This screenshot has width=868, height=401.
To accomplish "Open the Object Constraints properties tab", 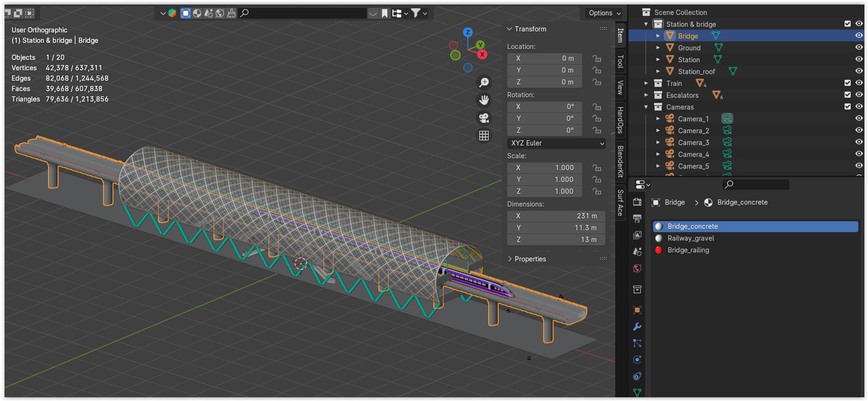I will [x=637, y=376].
